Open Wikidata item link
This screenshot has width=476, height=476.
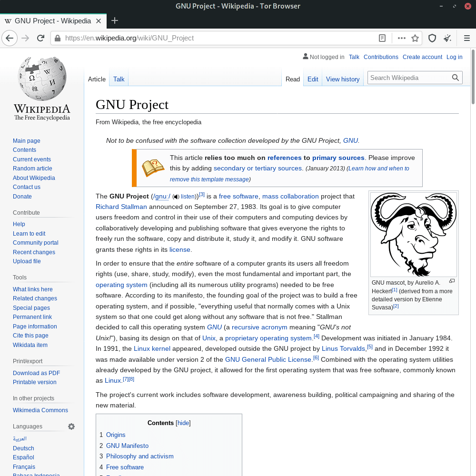30,345
